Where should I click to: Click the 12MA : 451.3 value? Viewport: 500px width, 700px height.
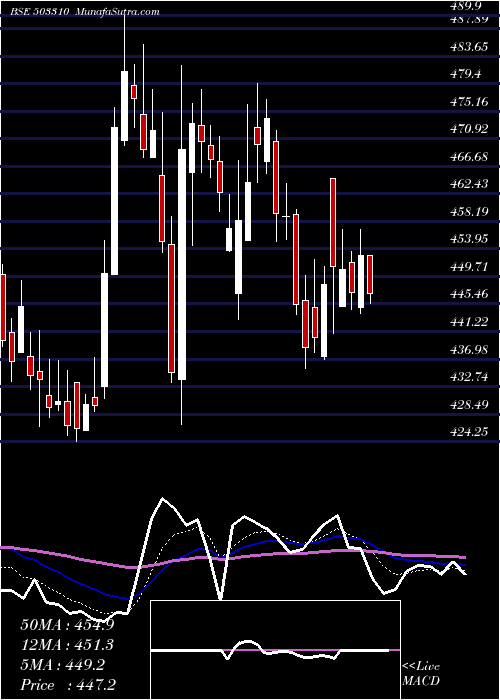click(x=67, y=645)
